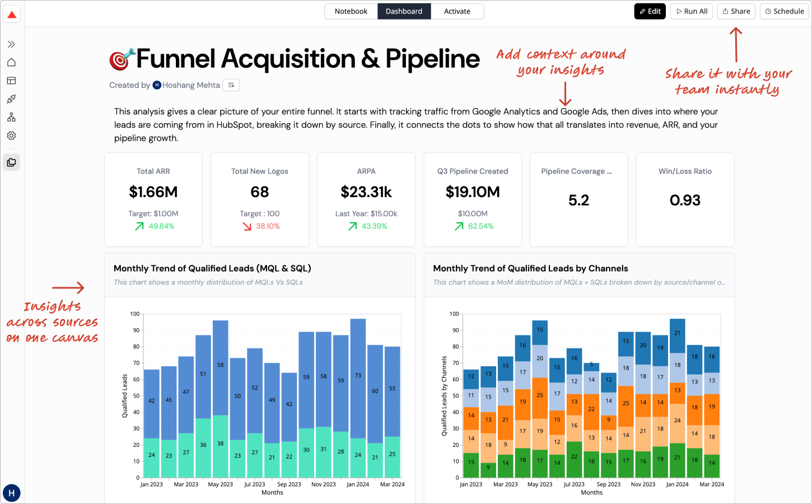The width and height of the screenshot is (812, 504).
Task: Open the hierarchy diagram icon in sidebar
Action: click(11, 117)
